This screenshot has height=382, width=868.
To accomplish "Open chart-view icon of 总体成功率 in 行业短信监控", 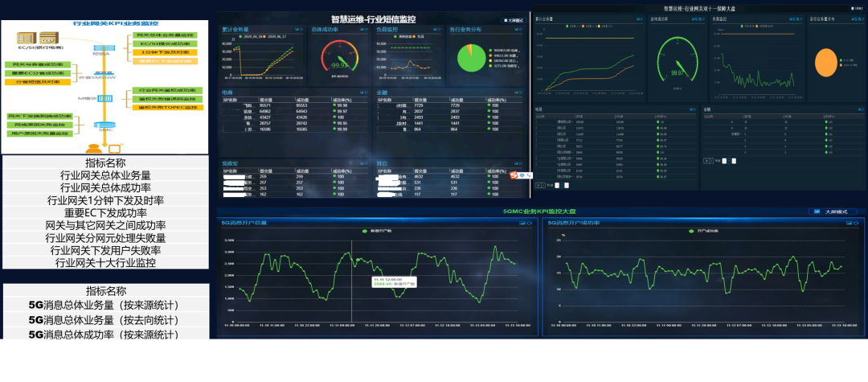I will (362, 29).
